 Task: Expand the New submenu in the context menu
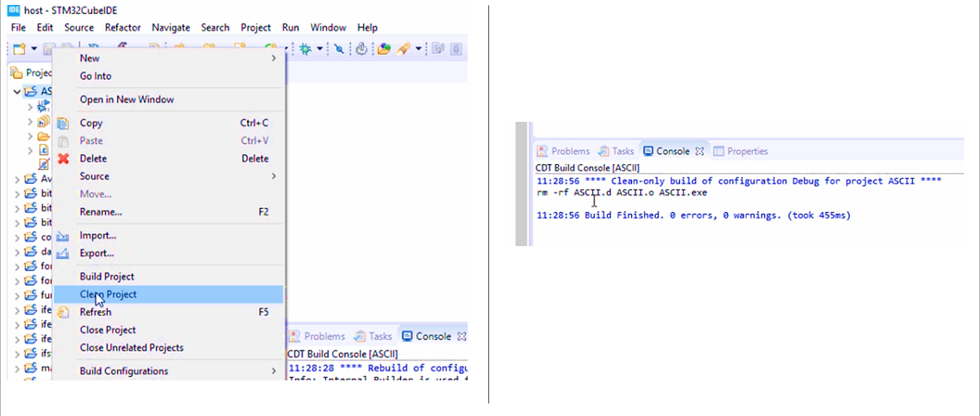click(x=169, y=58)
